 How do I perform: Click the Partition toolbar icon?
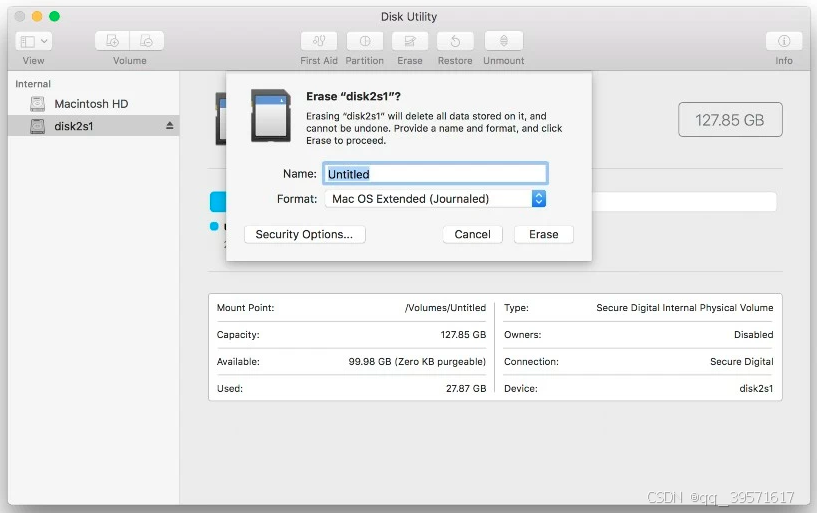pos(365,41)
